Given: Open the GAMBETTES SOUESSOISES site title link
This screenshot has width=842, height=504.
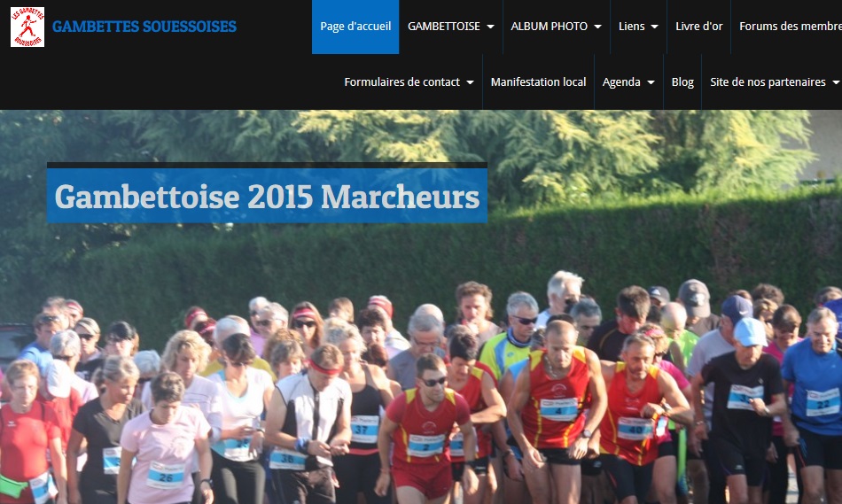Looking at the screenshot, I should click(144, 27).
